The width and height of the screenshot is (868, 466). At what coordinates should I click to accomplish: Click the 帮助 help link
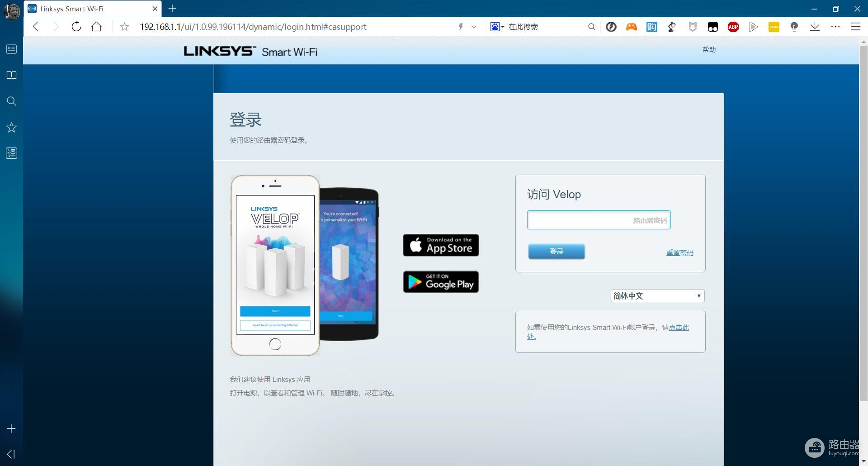(x=708, y=50)
